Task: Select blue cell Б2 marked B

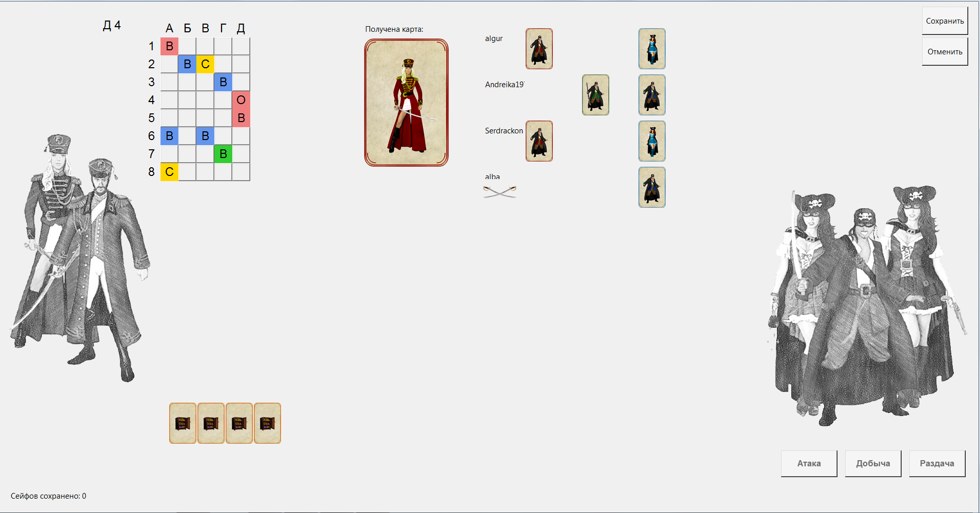Action: point(187,64)
